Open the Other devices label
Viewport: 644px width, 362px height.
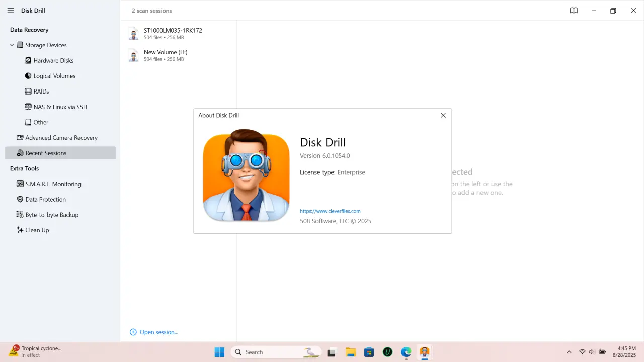41,122
